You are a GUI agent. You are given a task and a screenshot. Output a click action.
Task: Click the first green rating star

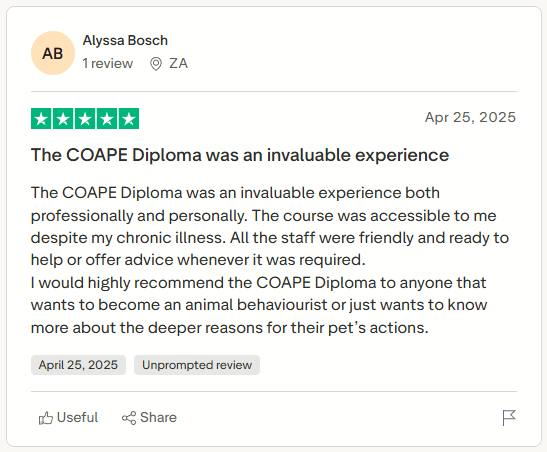coord(41,119)
